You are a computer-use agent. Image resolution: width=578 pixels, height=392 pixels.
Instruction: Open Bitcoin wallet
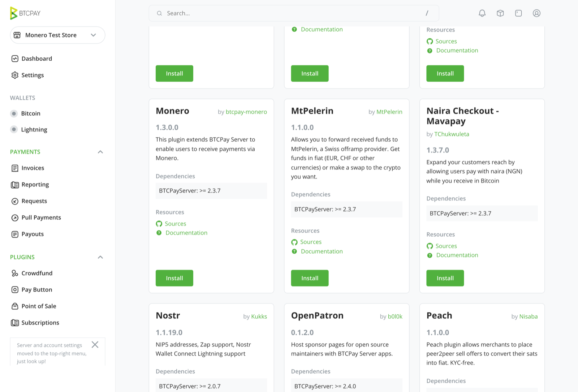31,113
